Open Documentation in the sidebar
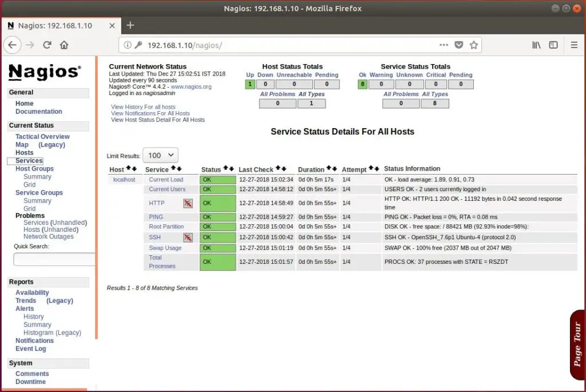The height and width of the screenshot is (392, 586). [x=39, y=112]
